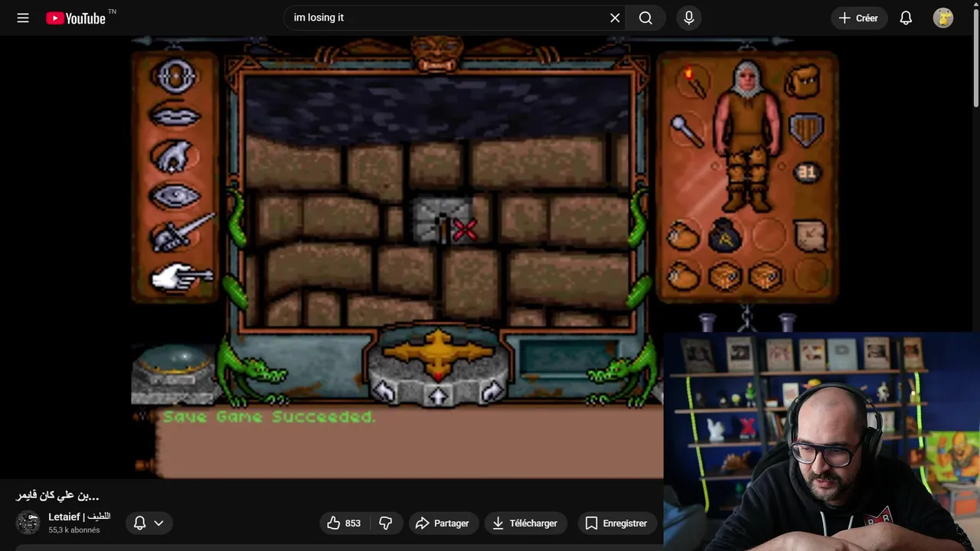980x551 pixels.
Task: Expand the channel notification preferences dropdown
Action: pos(149,523)
